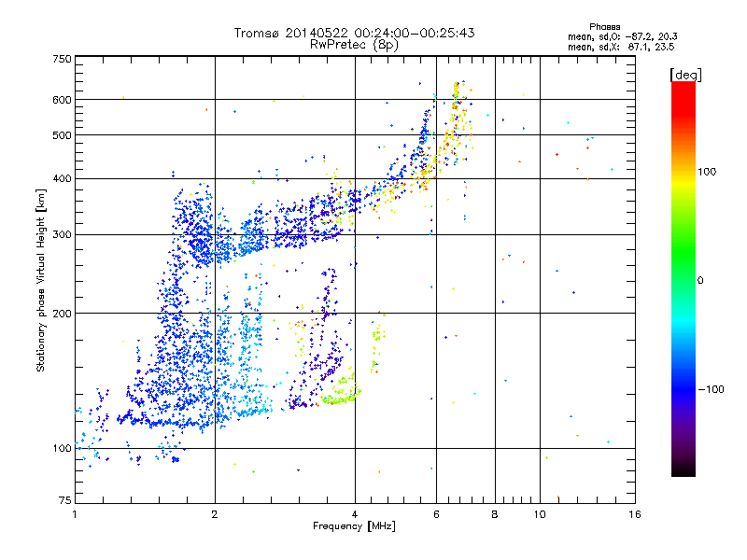
Task: Click the y-axis tick label '400'
Action: point(62,178)
